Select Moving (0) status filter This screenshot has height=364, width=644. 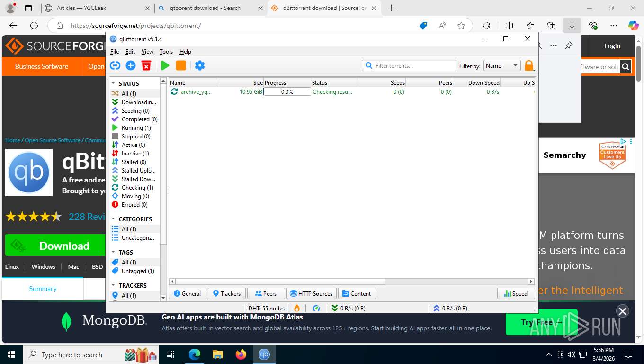coord(134,196)
